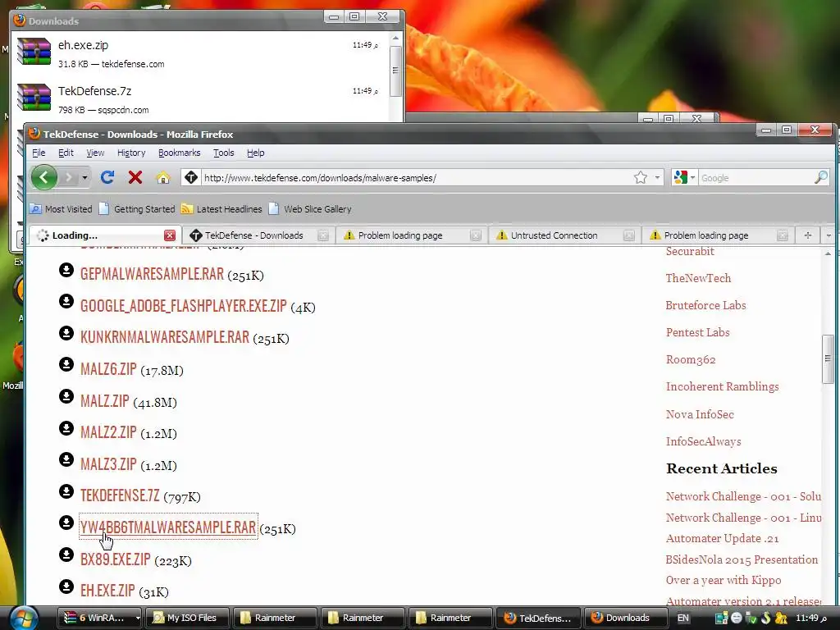840x630 pixels.
Task: Click download icon beside KUNKRNMALWARESAMPLE.RAR
Action: (x=66, y=333)
